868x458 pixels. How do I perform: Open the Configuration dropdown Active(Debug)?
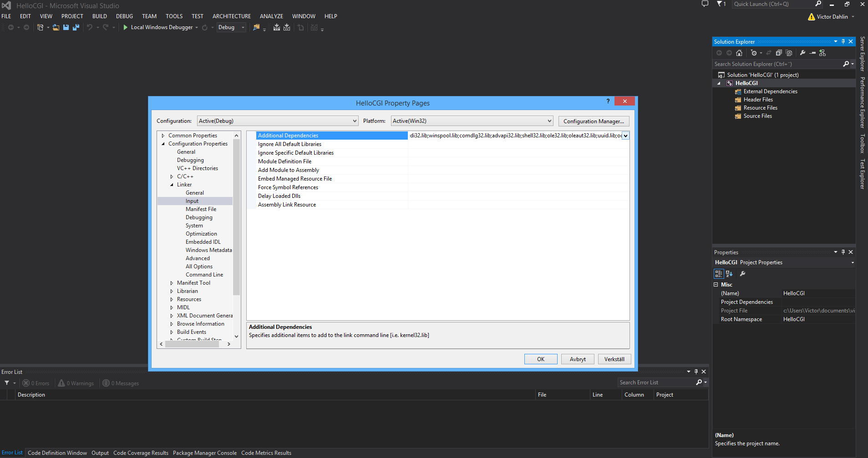tap(278, 121)
